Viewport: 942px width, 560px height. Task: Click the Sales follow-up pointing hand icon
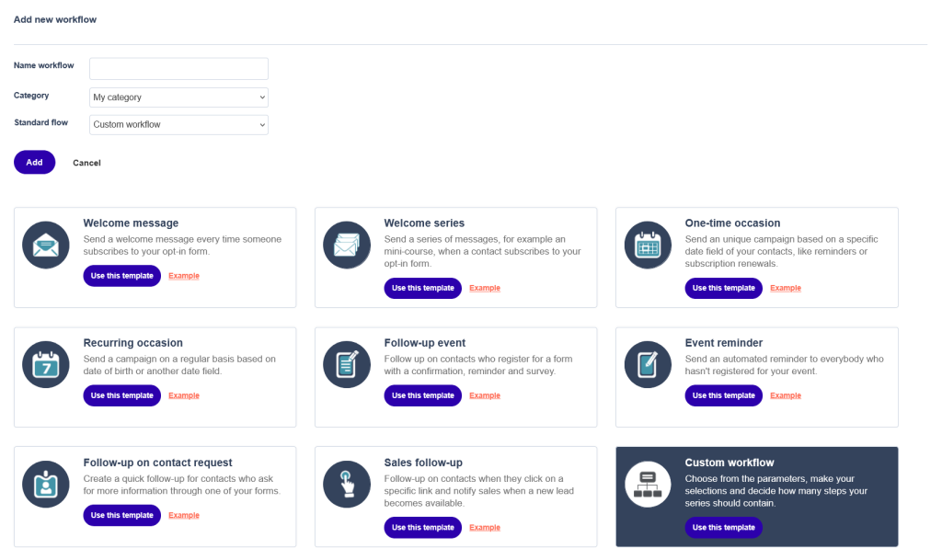pyautogui.click(x=347, y=485)
